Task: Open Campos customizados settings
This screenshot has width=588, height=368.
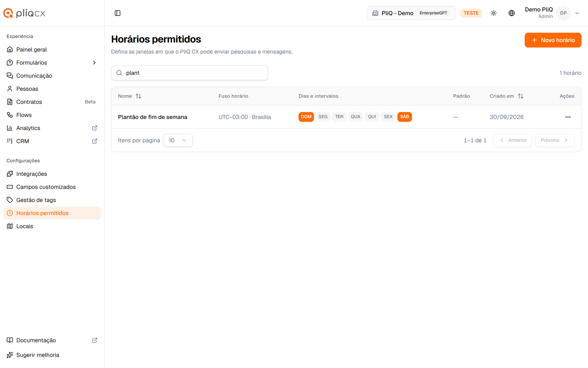Action: pyautogui.click(x=52, y=187)
